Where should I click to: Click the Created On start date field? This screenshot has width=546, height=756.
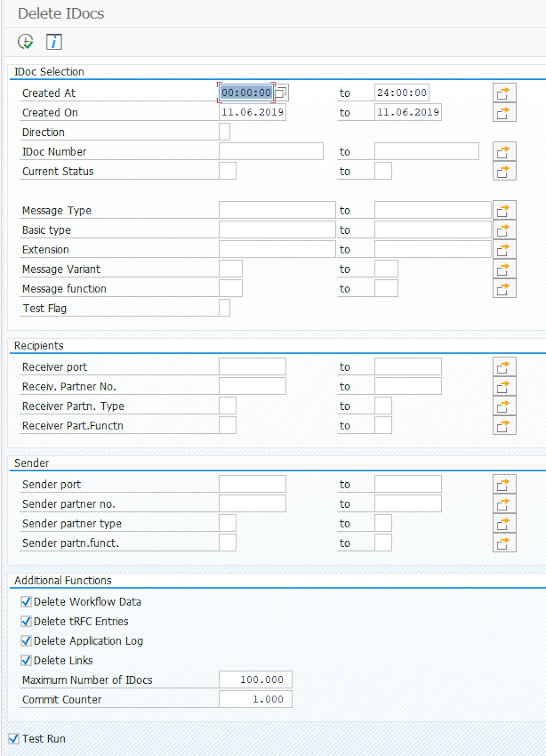[x=252, y=112]
